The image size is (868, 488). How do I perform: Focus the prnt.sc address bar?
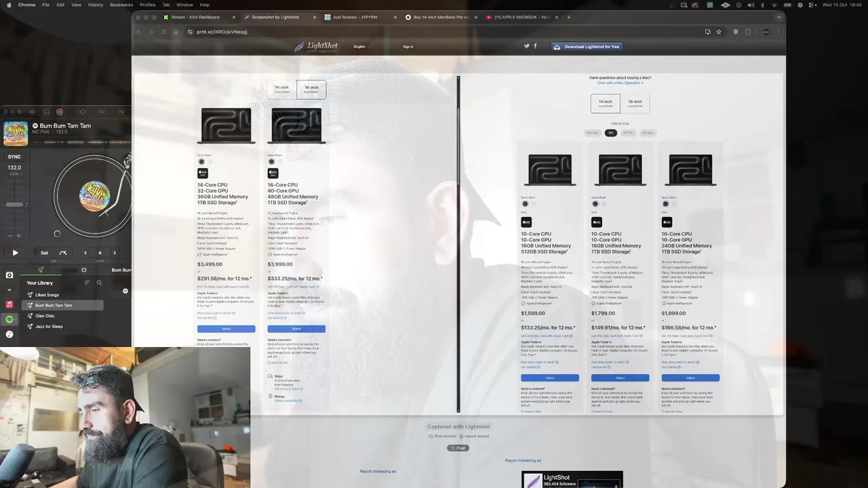coord(448,32)
